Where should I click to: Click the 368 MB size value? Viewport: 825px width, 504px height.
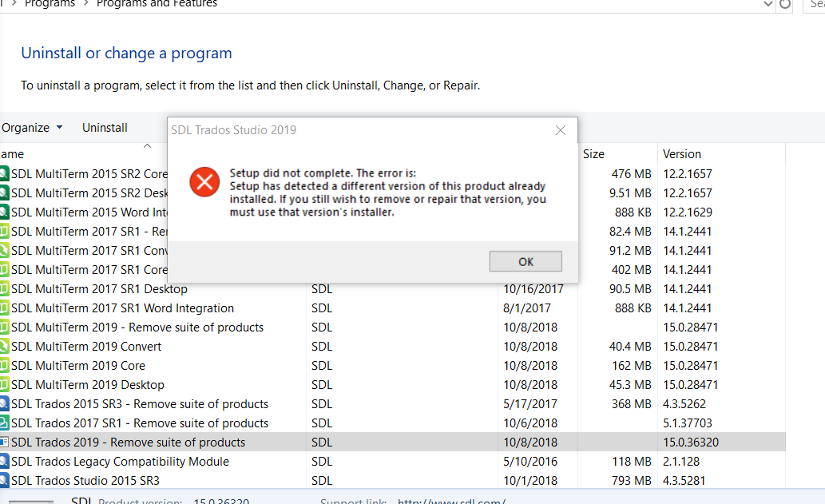click(632, 404)
